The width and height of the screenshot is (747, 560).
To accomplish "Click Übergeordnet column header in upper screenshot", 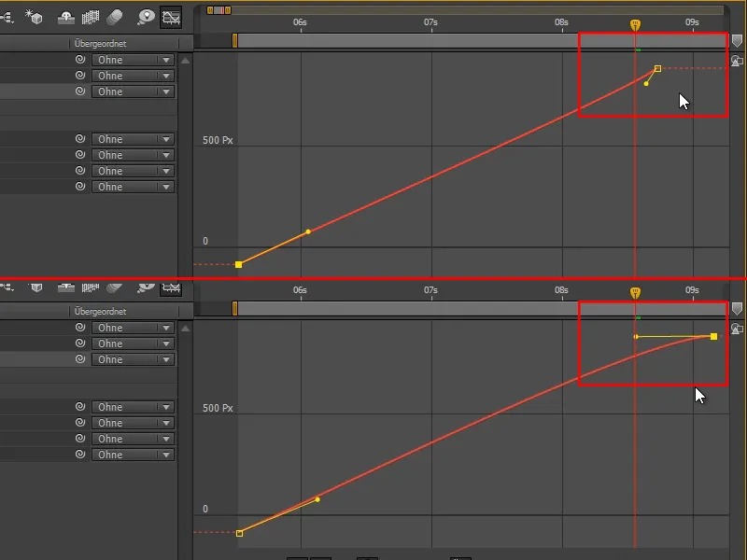I will [x=100, y=43].
